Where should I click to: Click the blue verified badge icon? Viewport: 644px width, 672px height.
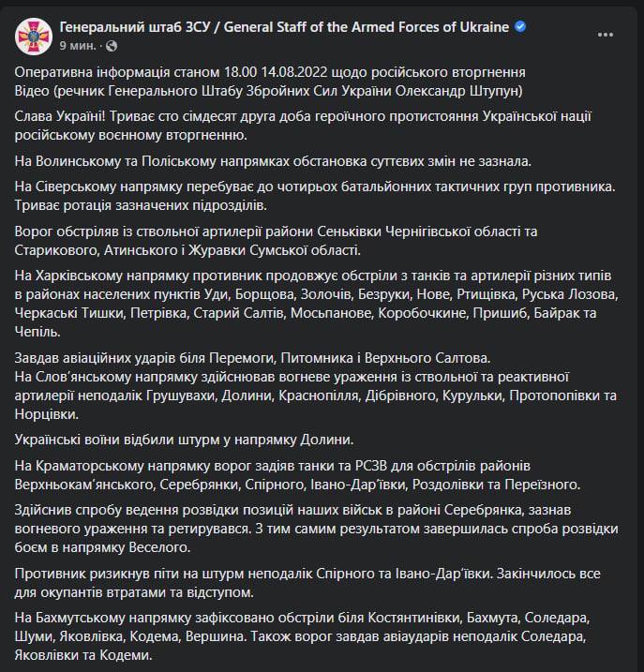(x=520, y=26)
